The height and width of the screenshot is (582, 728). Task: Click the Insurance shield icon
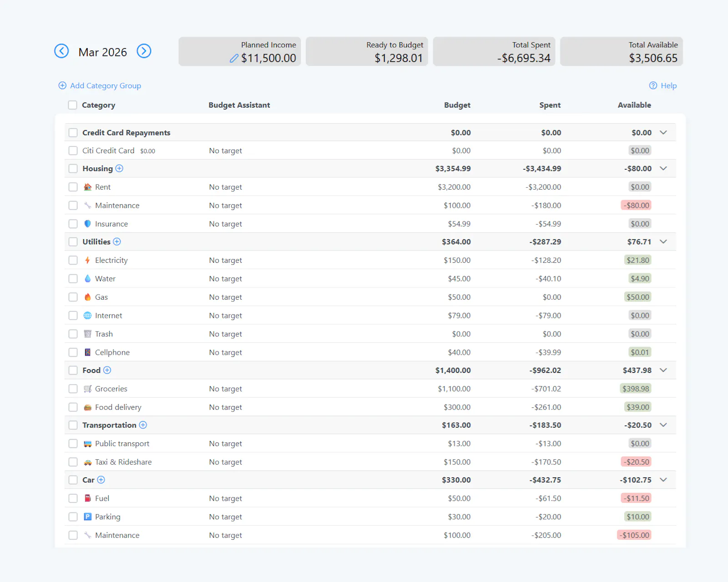tap(88, 224)
